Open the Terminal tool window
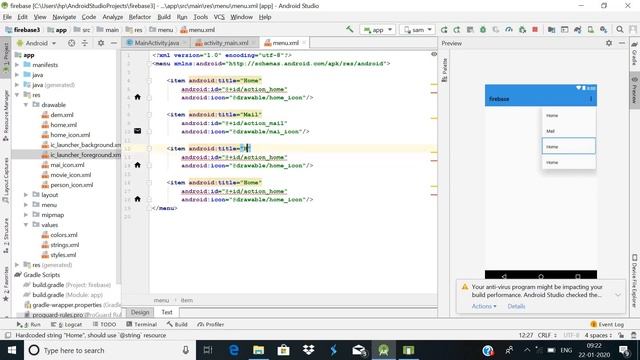Screen dimensions: 640x360 pyautogui.click(x=141, y=324)
